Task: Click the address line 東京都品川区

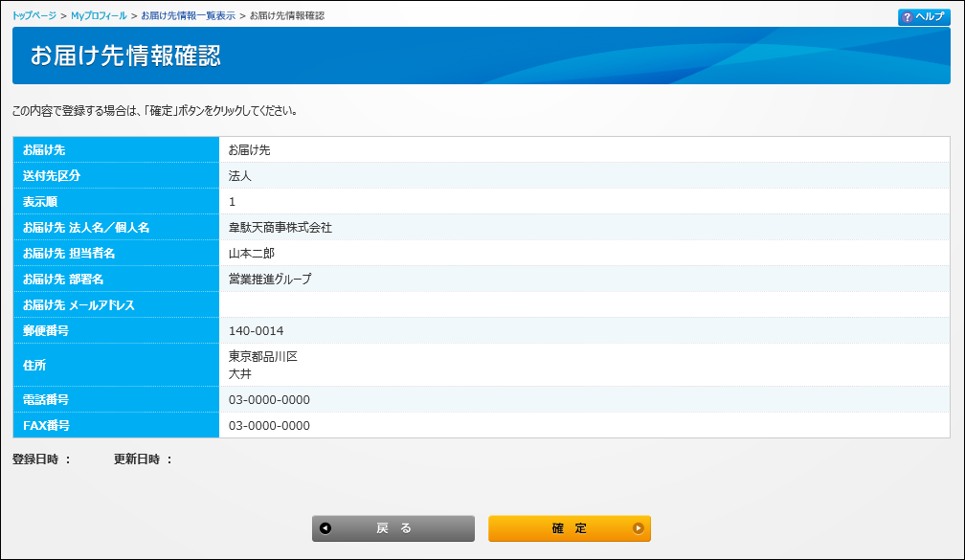Action: point(263,356)
